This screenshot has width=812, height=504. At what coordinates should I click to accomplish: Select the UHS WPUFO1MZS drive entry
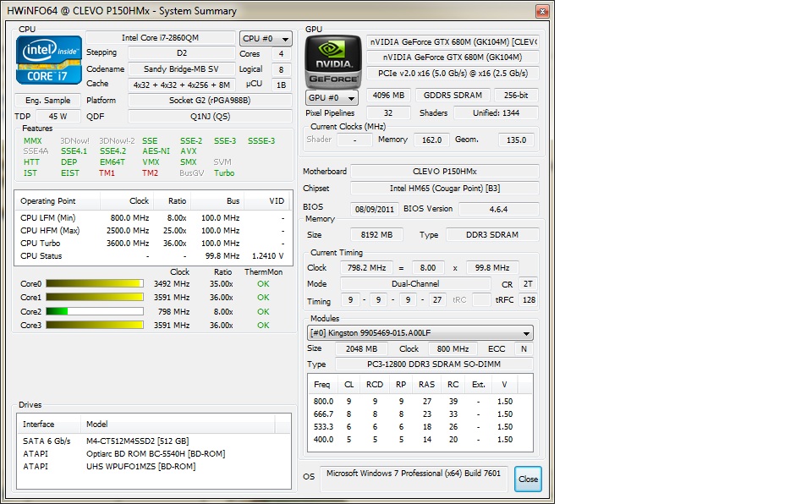[153, 466]
